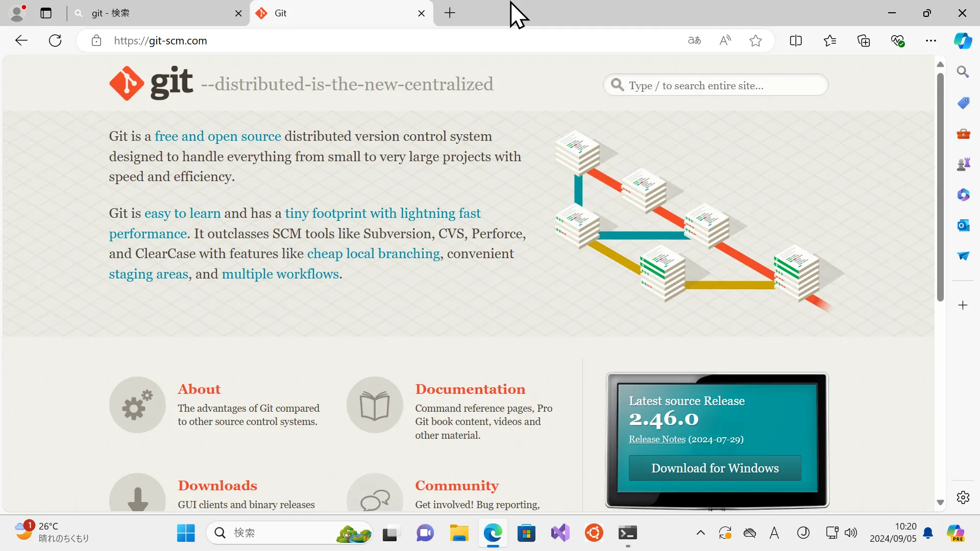Click the translate page icon

click(694, 41)
